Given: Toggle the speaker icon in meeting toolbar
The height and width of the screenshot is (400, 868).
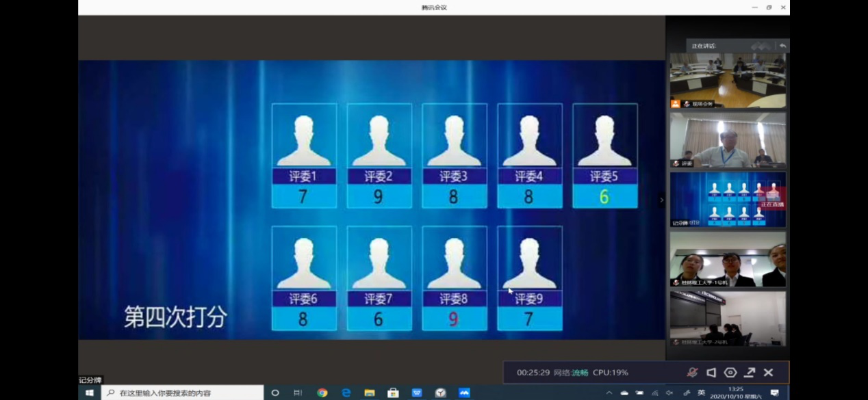Looking at the screenshot, I should (711, 373).
